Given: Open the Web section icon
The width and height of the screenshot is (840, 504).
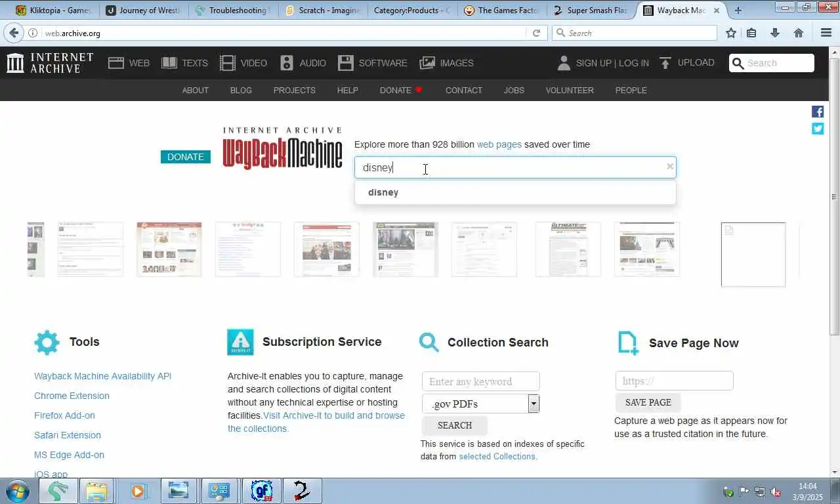Looking at the screenshot, I should click(116, 63).
